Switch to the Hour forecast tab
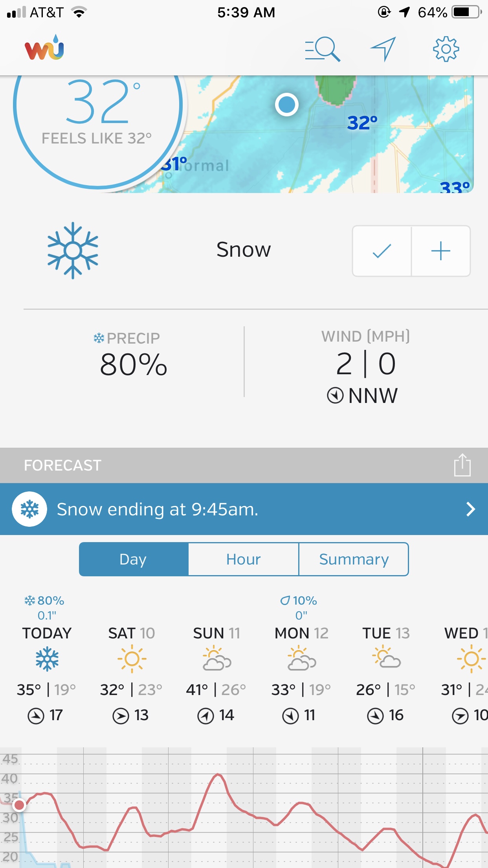 click(x=243, y=559)
